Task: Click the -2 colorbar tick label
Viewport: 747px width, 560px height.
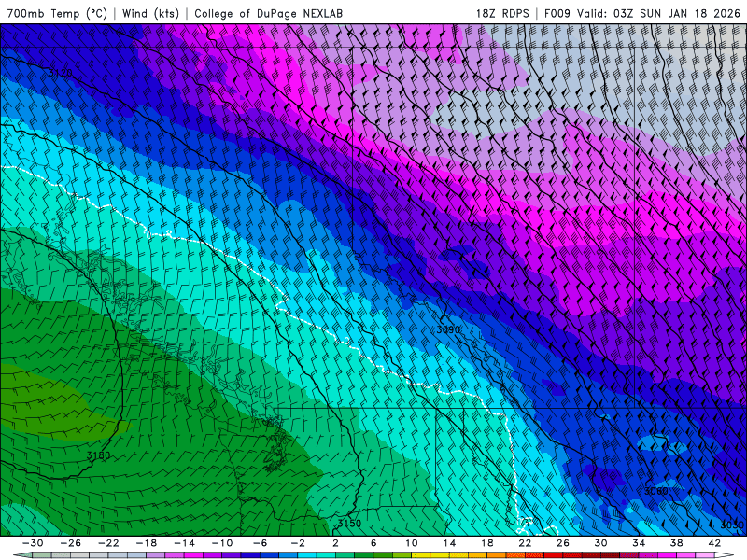Action: coord(298,543)
